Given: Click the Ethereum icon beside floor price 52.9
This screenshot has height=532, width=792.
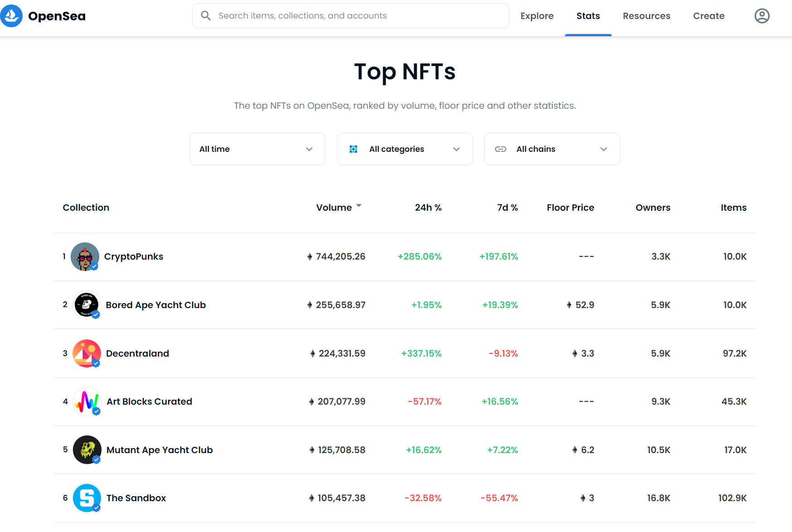Looking at the screenshot, I should (x=569, y=305).
